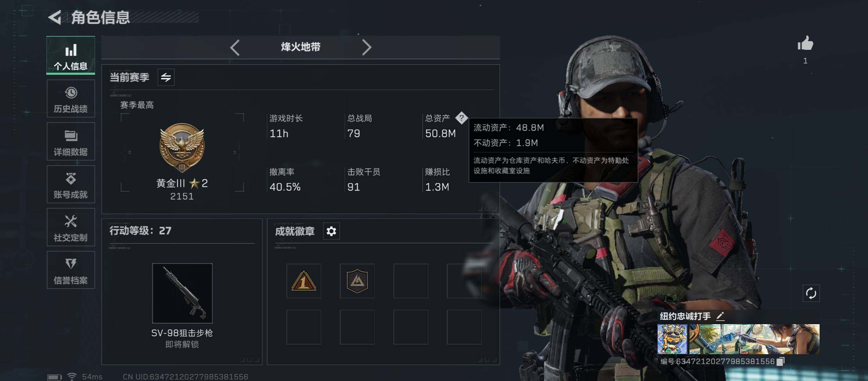Click the player avatar image near the ID
Image resolution: width=868 pixels, height=381 pixels.
(x=672, y=339)
